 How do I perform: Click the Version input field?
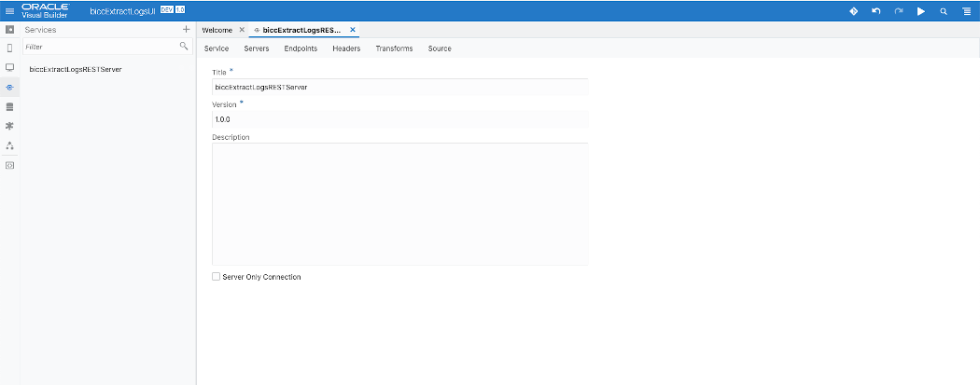click(x=400, y=119)
